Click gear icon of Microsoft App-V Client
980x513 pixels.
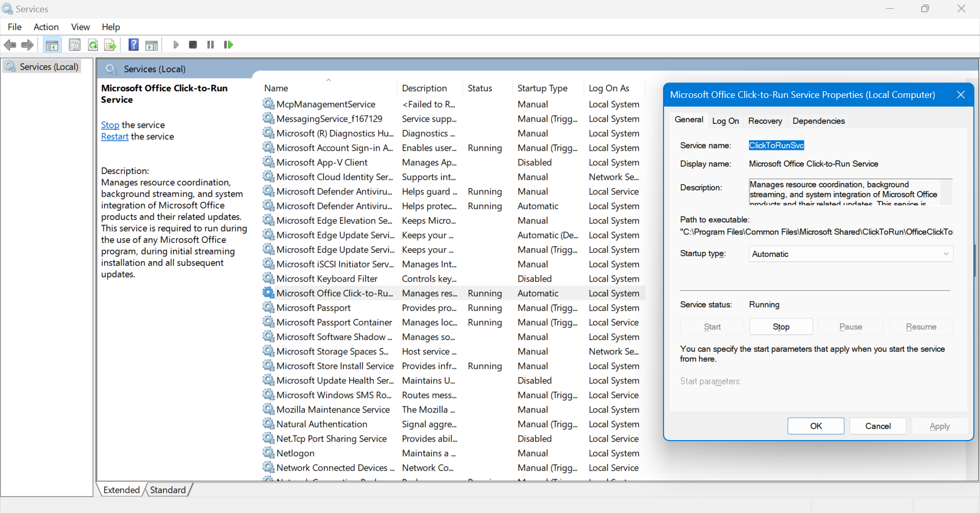(x=268, y=162)
